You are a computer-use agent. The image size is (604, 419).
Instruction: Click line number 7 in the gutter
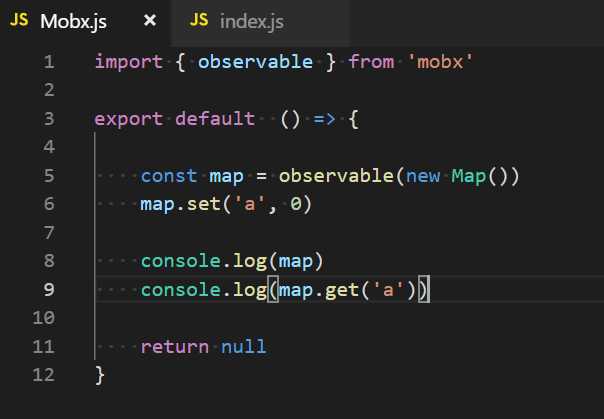click(x=49, y=233)
